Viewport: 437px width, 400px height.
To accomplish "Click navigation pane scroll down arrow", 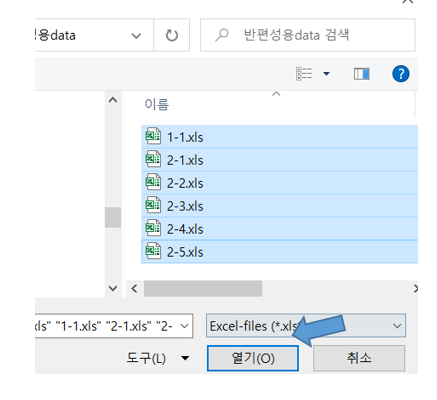I will pos(113,288).
